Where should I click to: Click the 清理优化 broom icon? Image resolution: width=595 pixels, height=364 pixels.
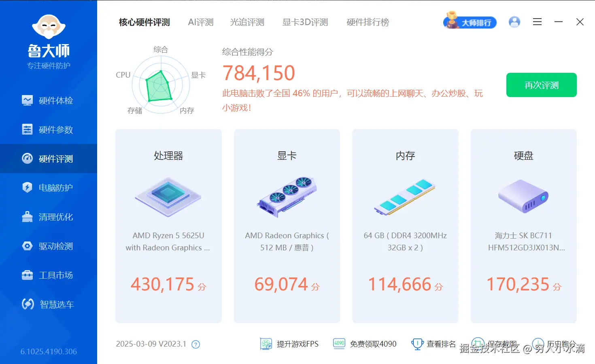tap(27, 217)
